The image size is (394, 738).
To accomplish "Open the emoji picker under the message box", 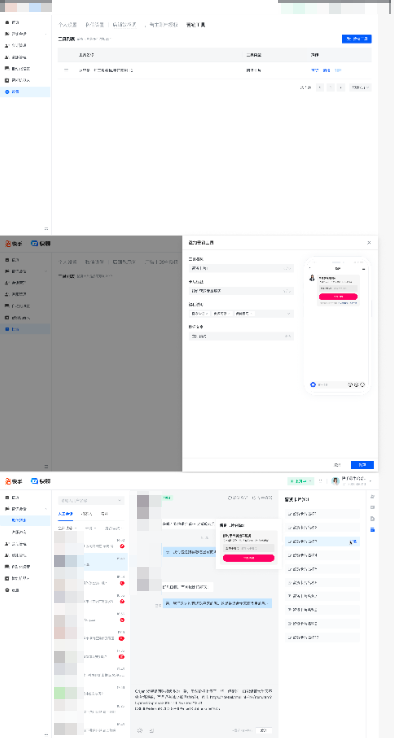I will 140,730.
